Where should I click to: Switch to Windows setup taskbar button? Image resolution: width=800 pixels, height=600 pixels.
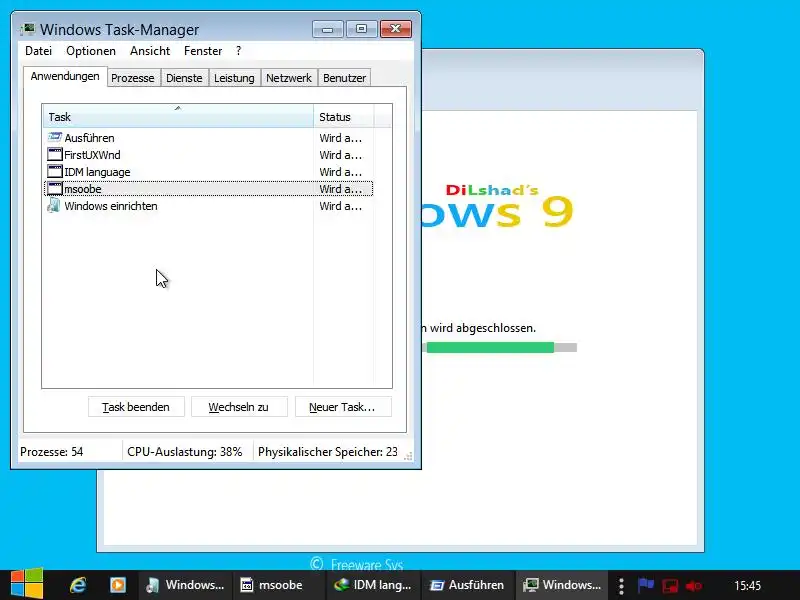tap(185, 585)
